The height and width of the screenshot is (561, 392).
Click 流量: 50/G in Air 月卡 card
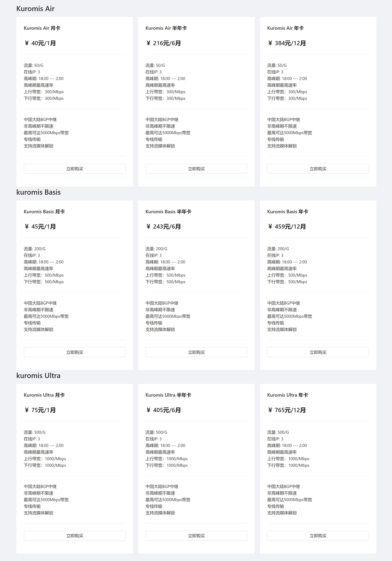coord(33,65)
